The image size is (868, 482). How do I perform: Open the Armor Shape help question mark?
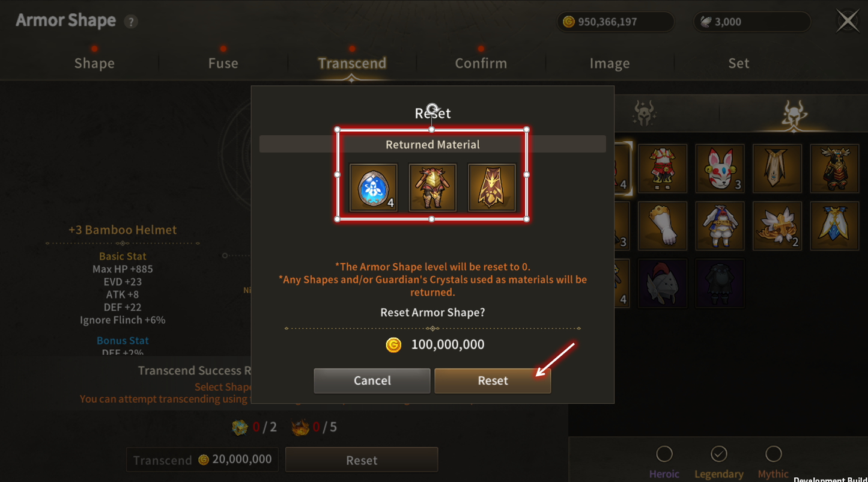click(130, 22)
